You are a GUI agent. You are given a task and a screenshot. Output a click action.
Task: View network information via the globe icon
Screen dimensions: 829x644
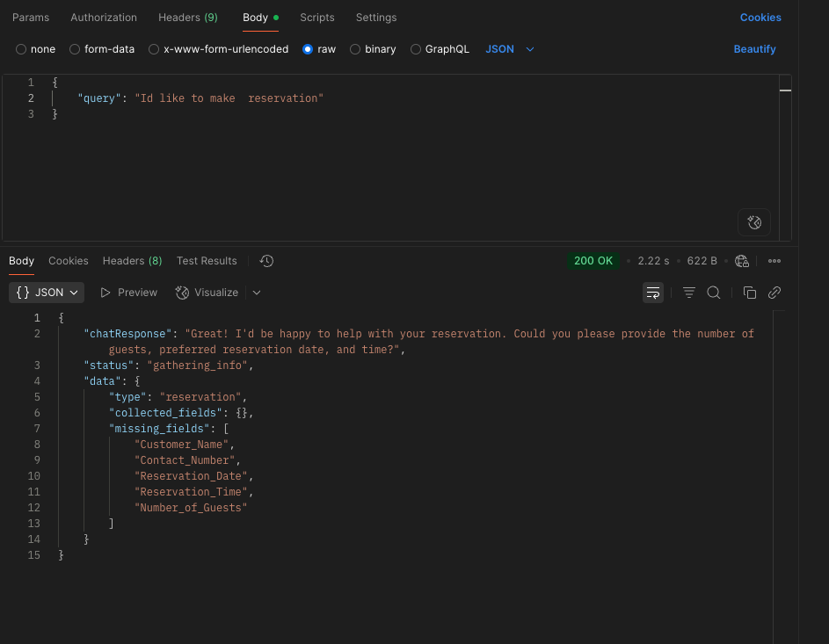(741, 260)
